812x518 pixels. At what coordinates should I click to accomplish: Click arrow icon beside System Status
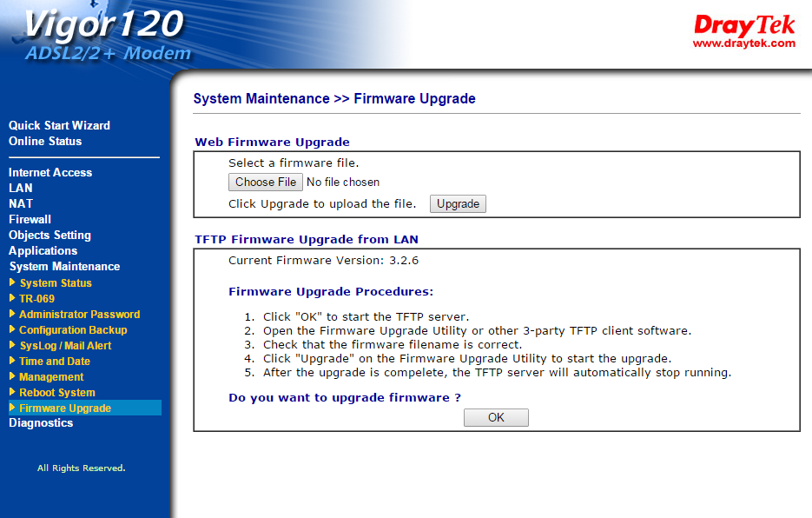pyautogui.click(x=12, y=282)
